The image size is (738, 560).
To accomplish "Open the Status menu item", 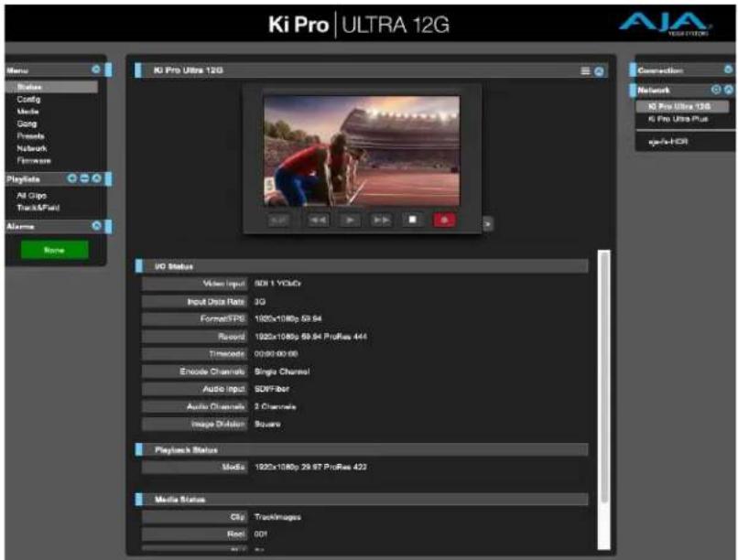I will [52, 87].
